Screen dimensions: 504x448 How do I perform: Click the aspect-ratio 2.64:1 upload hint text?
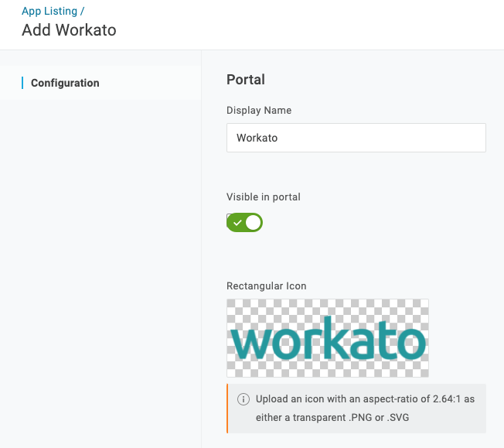[365, 408]
